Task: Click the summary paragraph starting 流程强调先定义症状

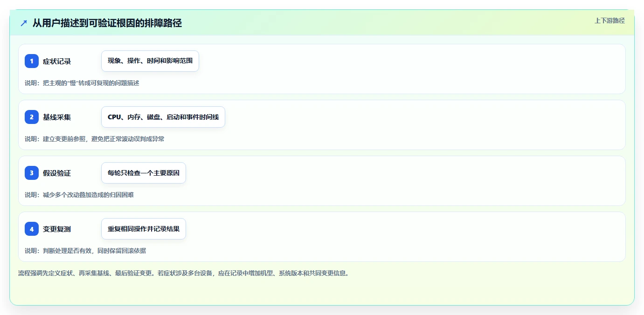Action: coord(183,273)
